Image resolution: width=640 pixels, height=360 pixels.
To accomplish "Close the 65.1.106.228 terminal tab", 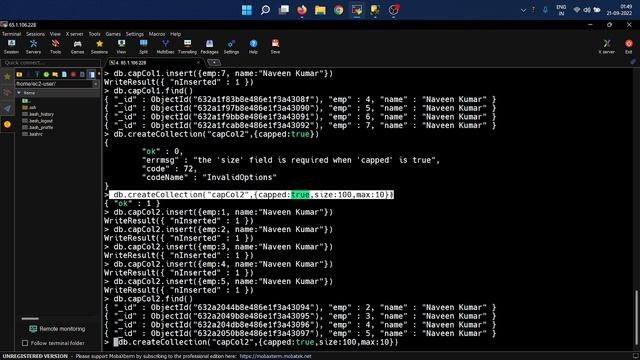I will coord(198,62).
